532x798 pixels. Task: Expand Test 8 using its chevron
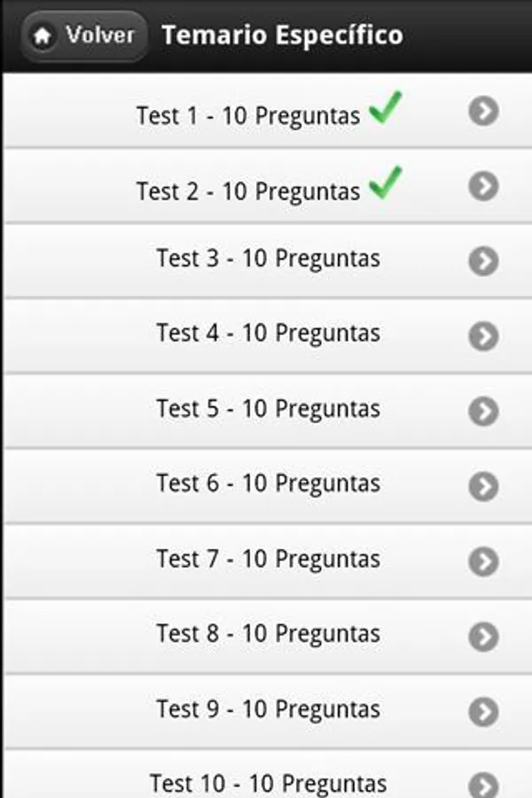[483, 636]
